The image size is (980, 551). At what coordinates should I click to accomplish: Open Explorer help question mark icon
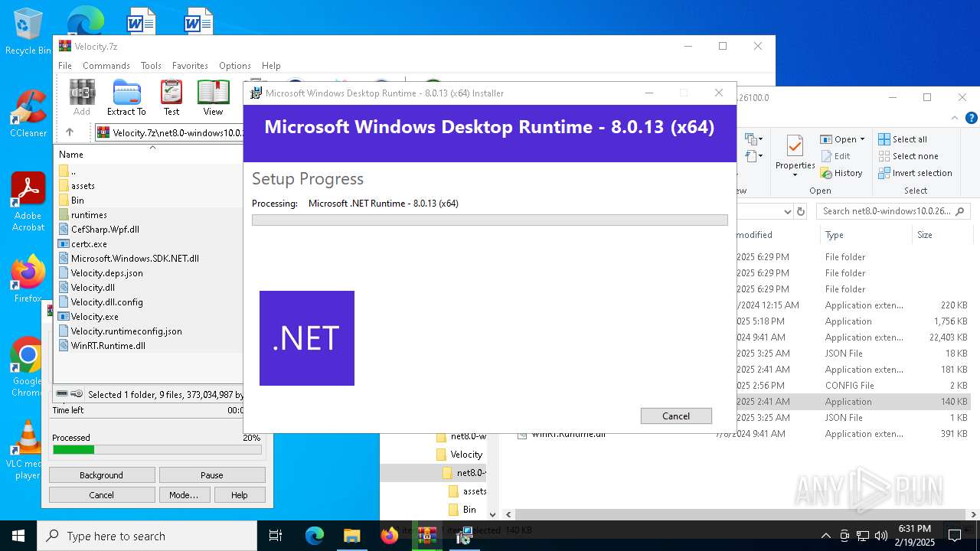pos(971,118)
